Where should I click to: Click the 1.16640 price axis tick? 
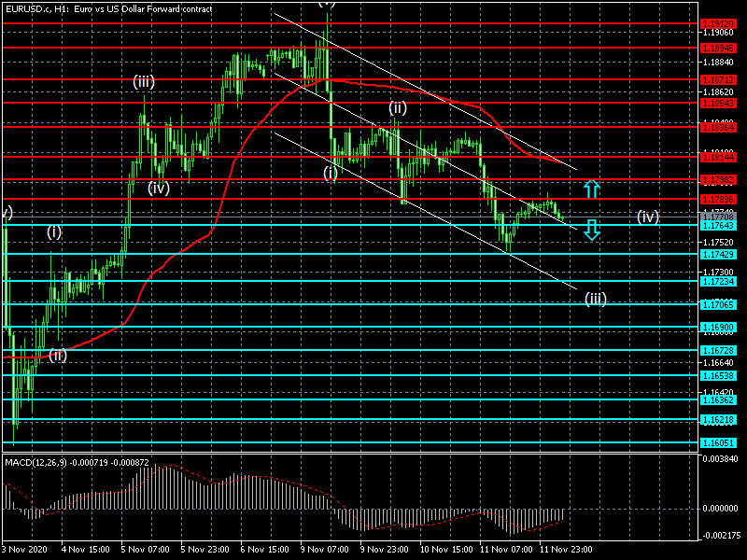tap(718, 362)
